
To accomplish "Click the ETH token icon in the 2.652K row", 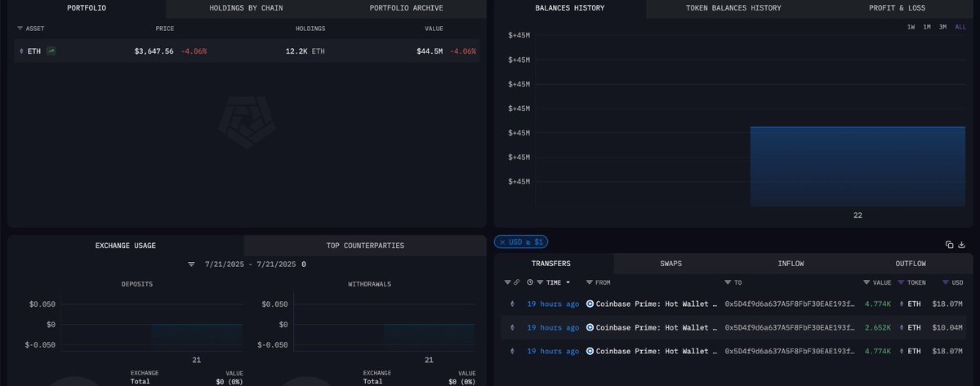I will pyautogui.click(x=901, y=327).
